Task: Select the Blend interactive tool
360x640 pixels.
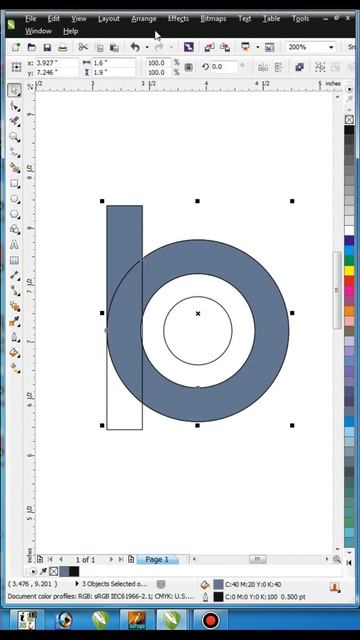Action: click(15, 307)
